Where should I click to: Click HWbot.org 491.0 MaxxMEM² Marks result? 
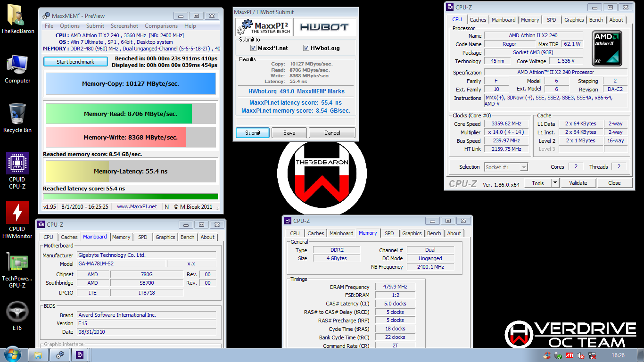(x=297, y=91)
